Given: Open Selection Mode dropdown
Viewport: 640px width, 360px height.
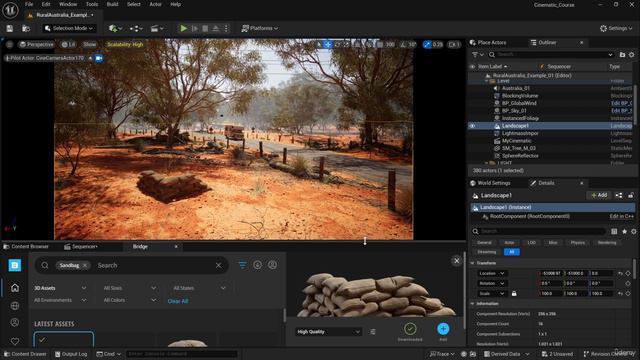Looking at the screenshot, I should tap(69, 28).
